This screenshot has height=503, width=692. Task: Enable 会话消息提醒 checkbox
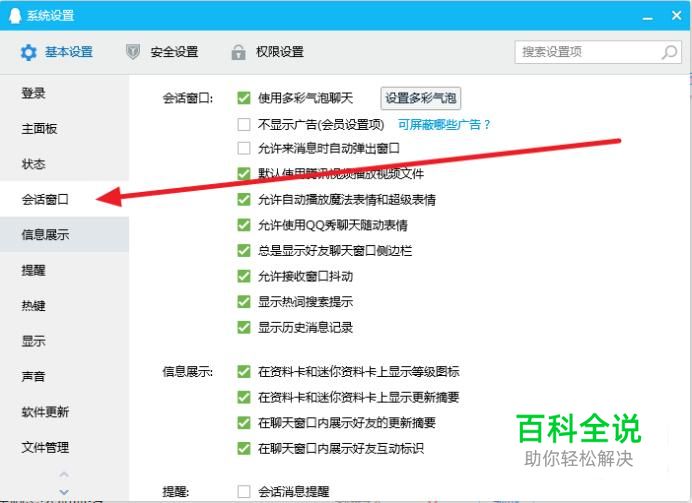point(244,491)
